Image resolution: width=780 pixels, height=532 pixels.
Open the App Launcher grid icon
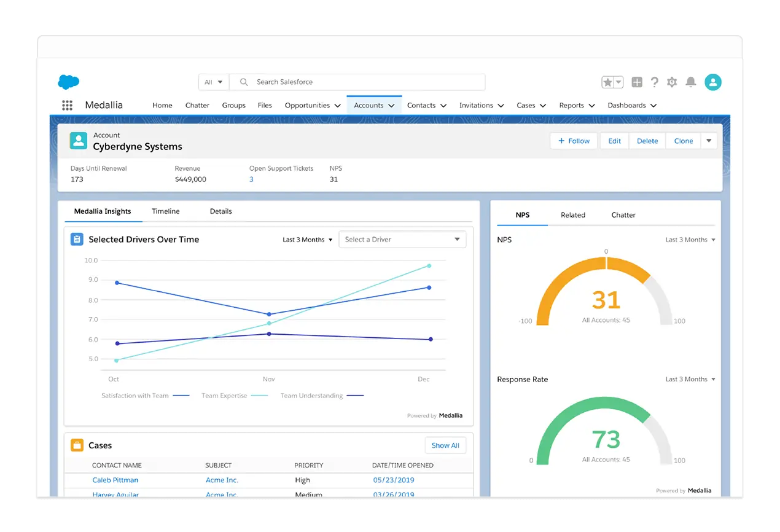coord(68,105)
